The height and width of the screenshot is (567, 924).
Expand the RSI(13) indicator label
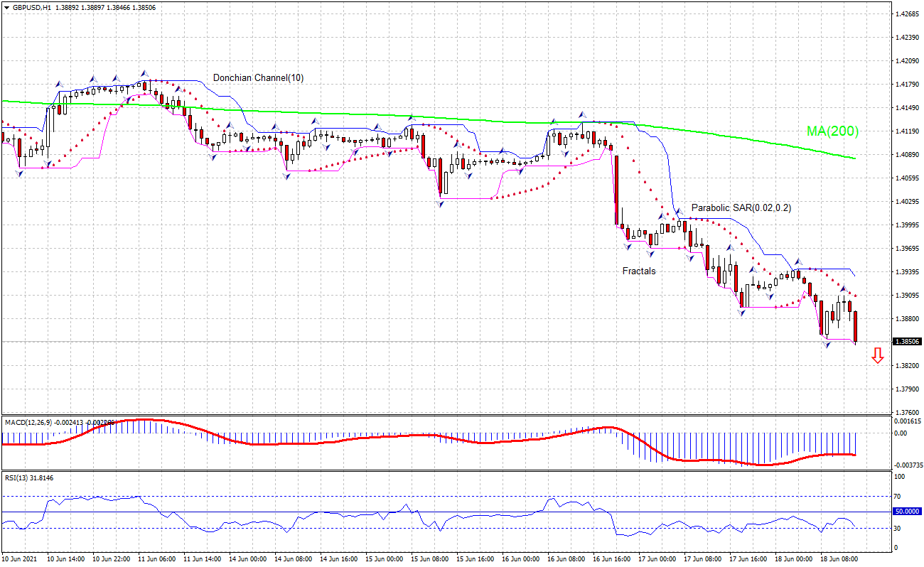(17, 477)
